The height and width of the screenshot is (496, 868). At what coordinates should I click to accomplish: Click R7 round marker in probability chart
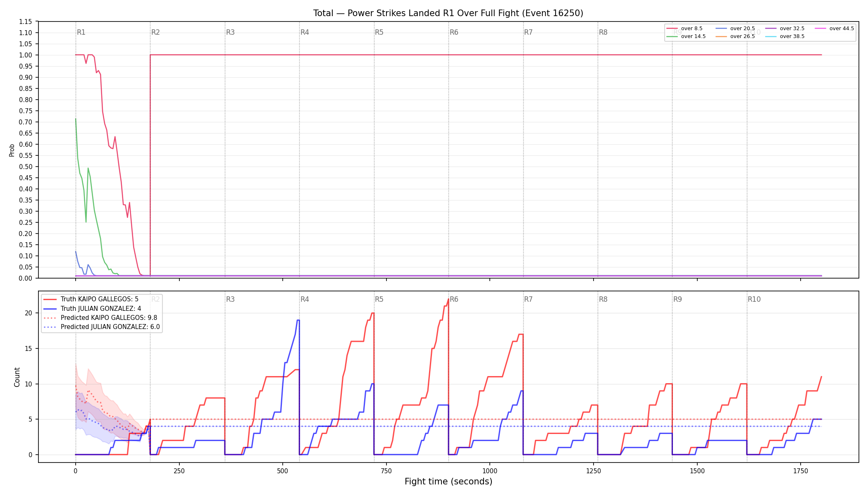[x=528, y=32]
